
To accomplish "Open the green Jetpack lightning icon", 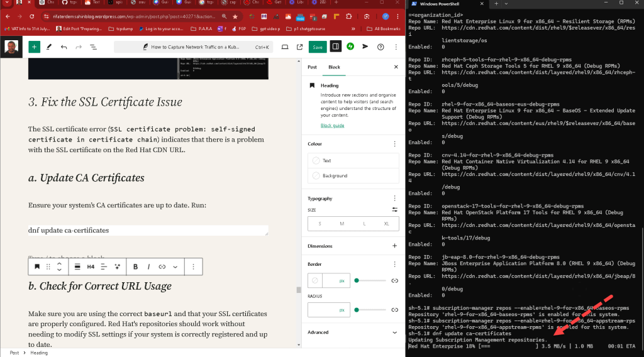I will [350, 47].
